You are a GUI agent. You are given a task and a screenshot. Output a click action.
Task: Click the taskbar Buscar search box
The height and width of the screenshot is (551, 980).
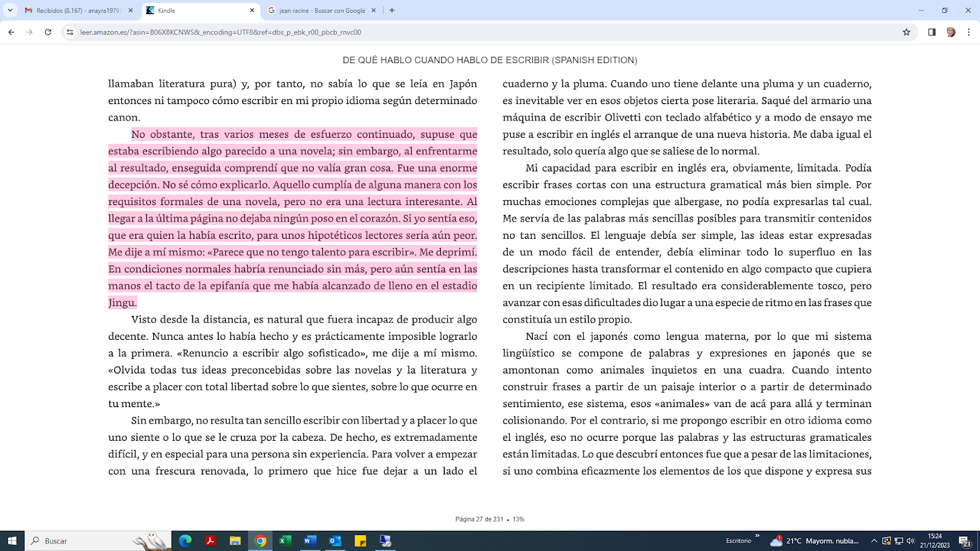pos(98,541)
